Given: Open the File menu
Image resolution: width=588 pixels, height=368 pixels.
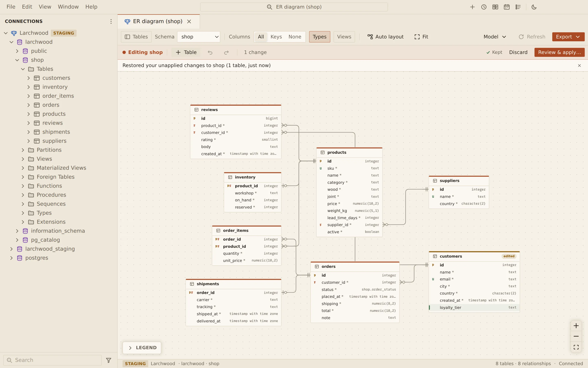Looking at the screenshot, I should tap(11, 7).
